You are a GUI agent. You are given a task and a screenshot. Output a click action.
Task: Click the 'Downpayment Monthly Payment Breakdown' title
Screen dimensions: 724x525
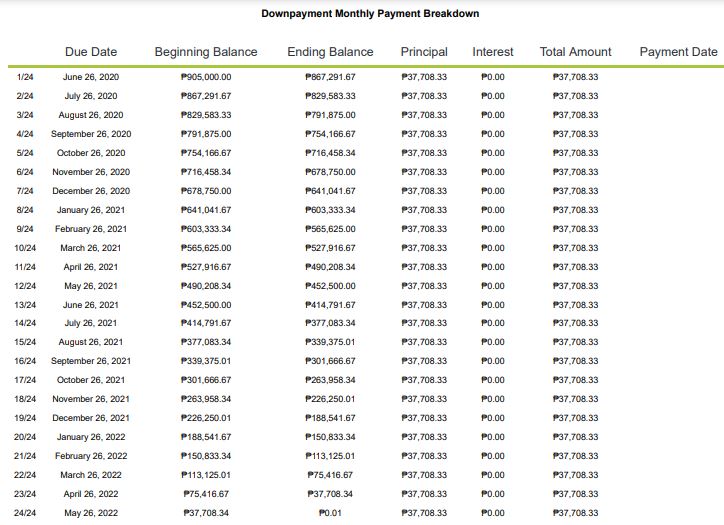tap(370, 14)
